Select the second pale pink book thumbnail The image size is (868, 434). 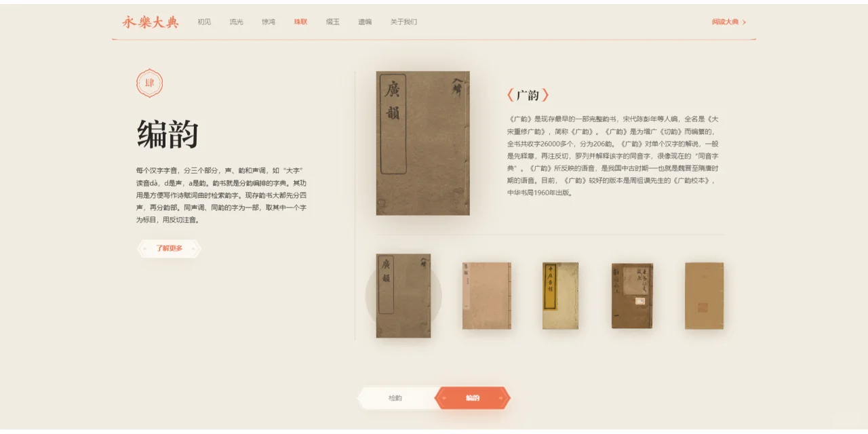[x=487, y=296]
